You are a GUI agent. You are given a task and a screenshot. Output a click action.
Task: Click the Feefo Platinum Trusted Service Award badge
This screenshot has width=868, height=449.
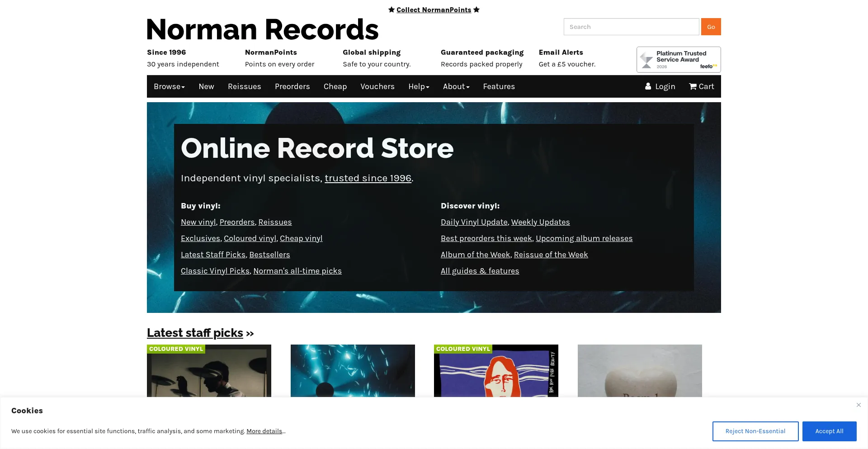pos(679,60)
